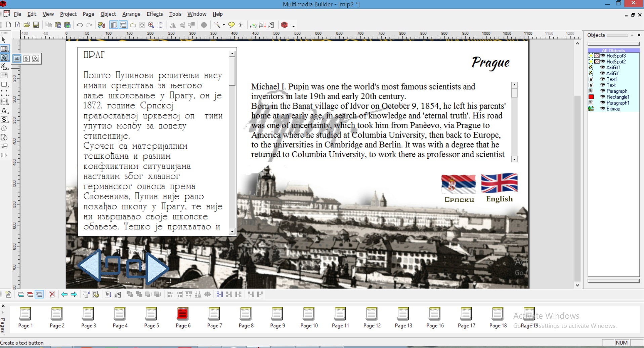Expand the magic wand tool dropdown arrow
The height and width of the screenshot is (348, 644).
[224, 25]
